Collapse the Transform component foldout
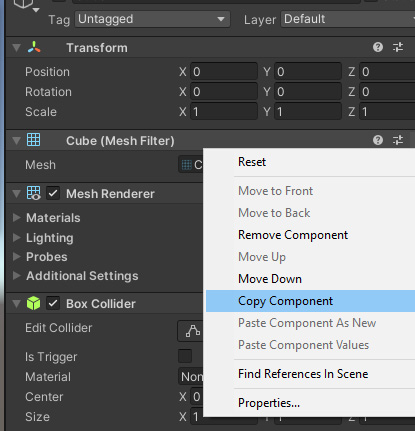The image size is (415, 431). coord(16,48)
